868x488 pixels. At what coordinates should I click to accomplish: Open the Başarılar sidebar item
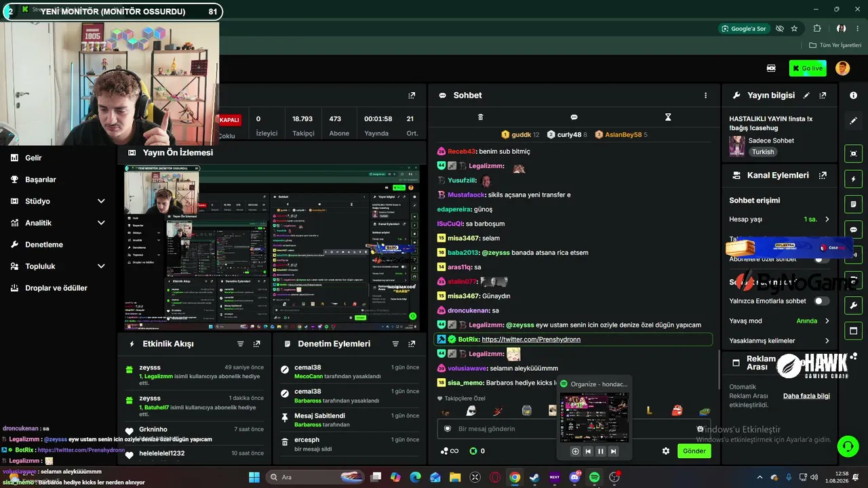click(41, 180)
